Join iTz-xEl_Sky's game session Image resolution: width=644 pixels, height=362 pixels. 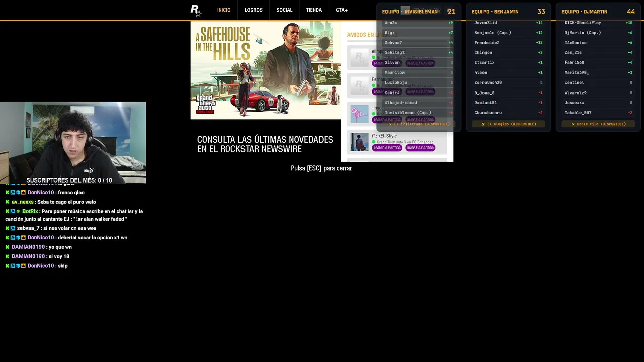[420, 148]
